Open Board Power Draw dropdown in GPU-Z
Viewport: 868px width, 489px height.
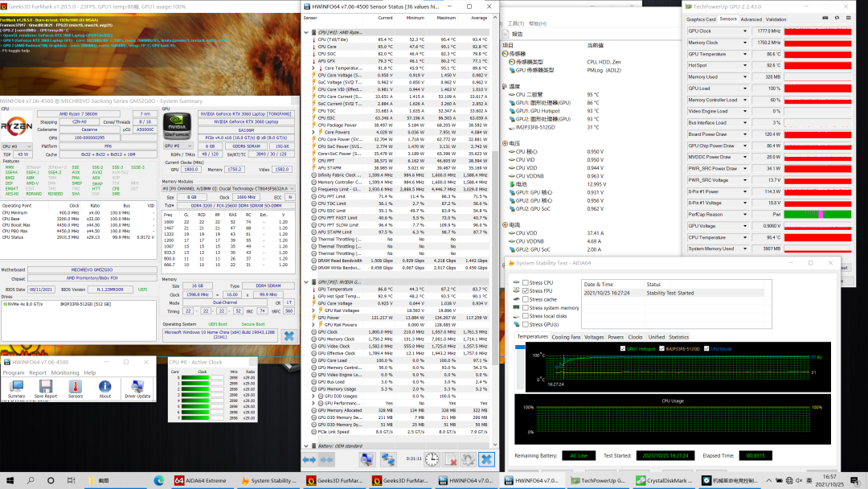744,134
